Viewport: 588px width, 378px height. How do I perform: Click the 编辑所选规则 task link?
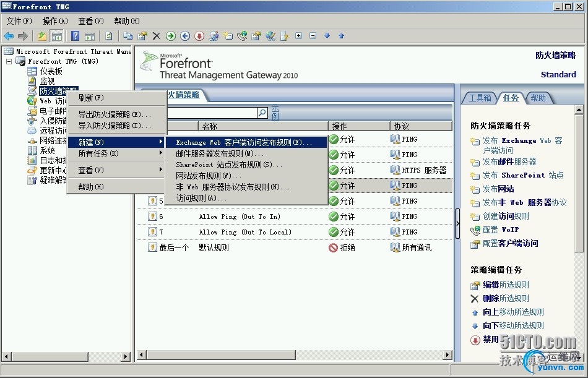point(506,285)
